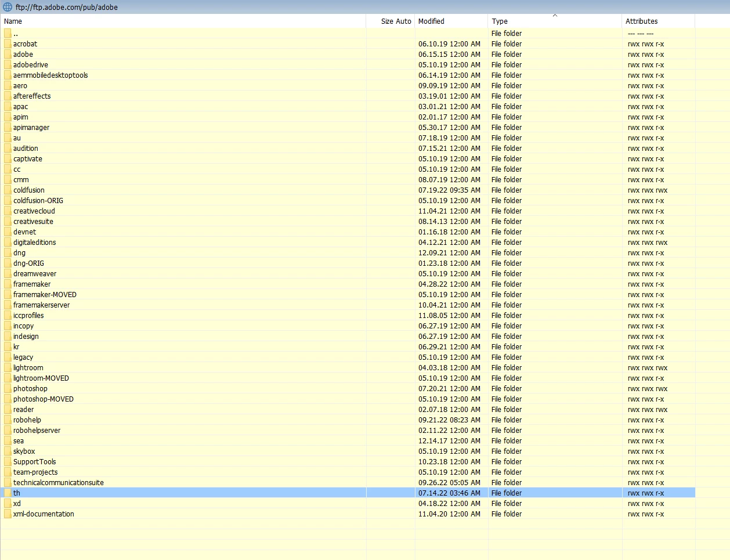The image size is (730, 560).
Task: Click the audition folder icon
Action: tap(8, 148)
